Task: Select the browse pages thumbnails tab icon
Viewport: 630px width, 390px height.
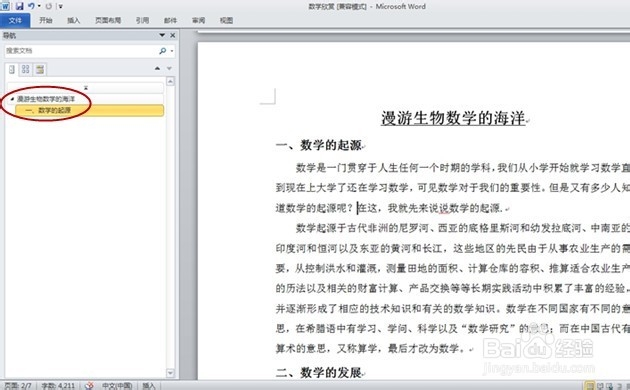Action: 25,69
